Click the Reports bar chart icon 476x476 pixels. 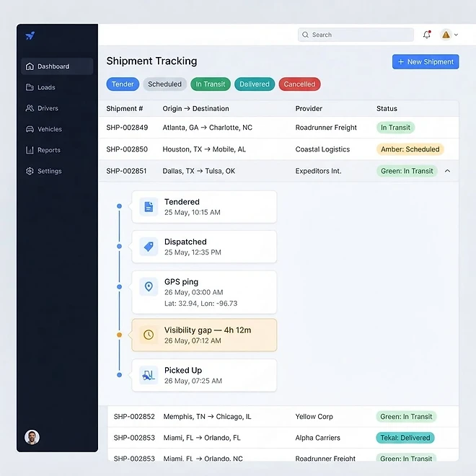tap(30, 150)
